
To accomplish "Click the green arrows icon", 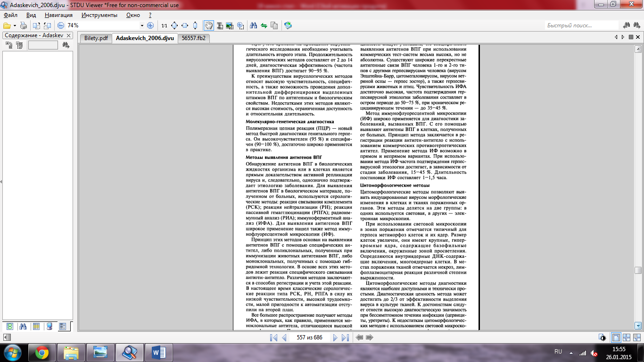I will pyautogui.click(x=264, y=25).
